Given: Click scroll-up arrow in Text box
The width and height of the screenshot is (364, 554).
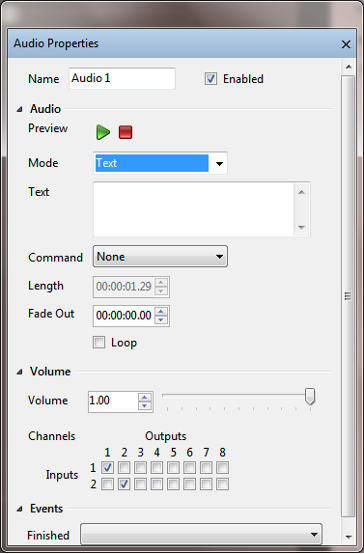Looking at the screenshot, I should coord(301,192).
